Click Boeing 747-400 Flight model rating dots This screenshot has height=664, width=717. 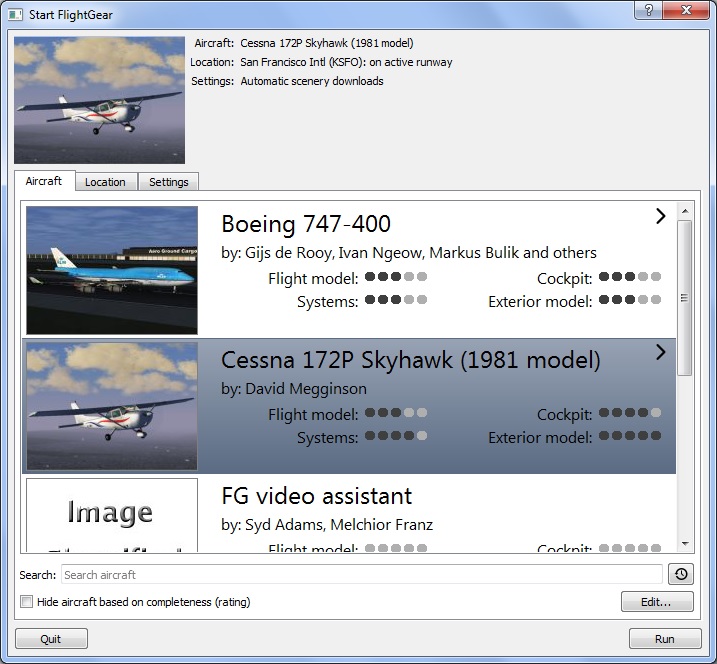(396, 277)
